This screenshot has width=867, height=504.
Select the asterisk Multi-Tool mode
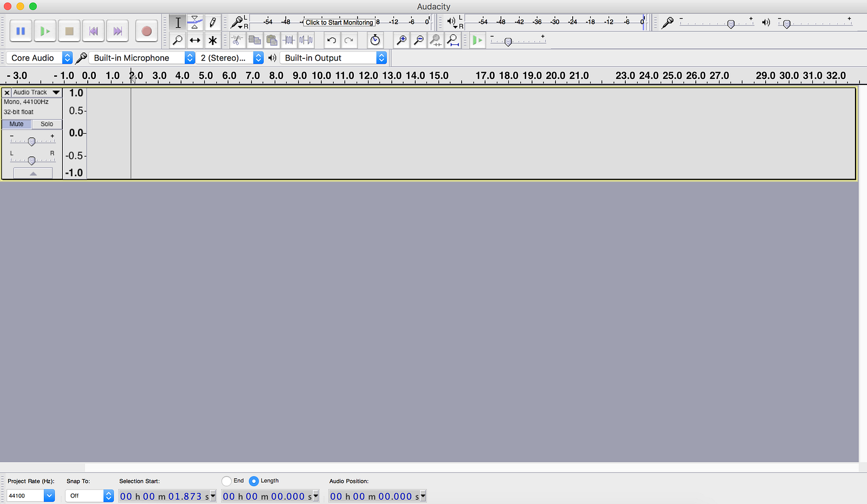pyautogui.click(x=212, y=40)
